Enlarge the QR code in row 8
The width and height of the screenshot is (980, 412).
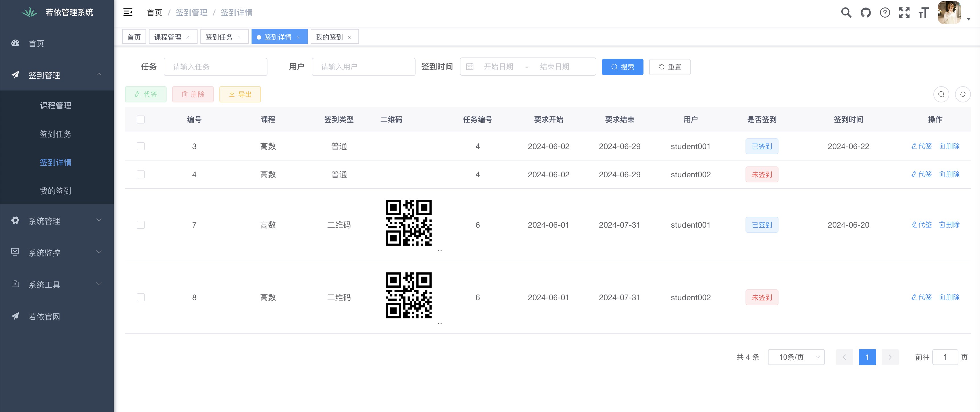(x=409, y=295)
